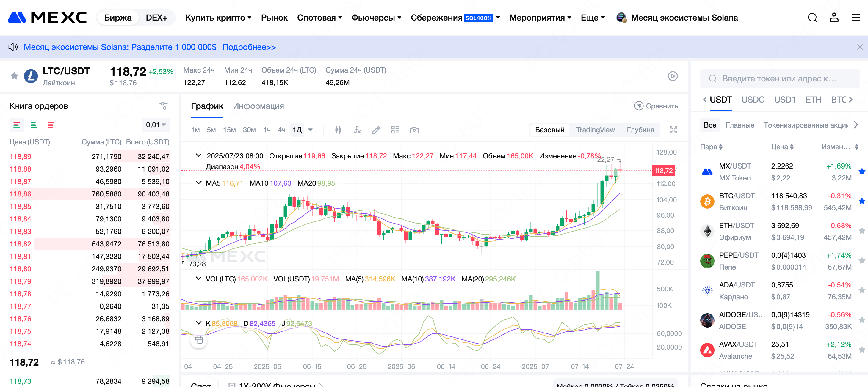
Task: Select the 1Д timeframe
Action: pos(297,130)
